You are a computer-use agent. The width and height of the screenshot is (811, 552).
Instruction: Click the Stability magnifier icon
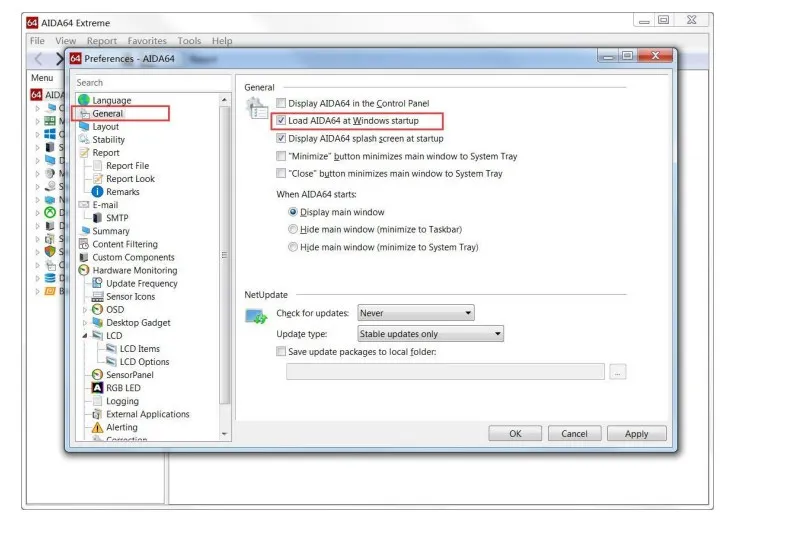(x=84, y=139)
